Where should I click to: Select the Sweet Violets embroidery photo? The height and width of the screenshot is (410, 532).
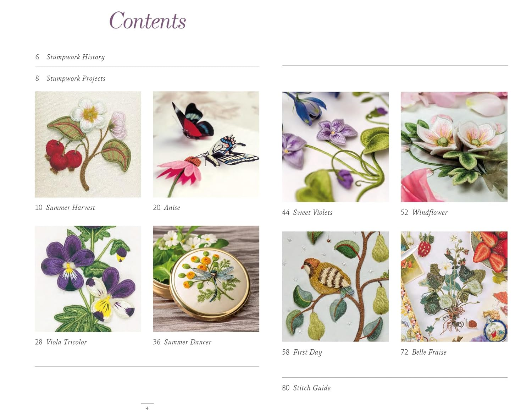pos(335,147)
